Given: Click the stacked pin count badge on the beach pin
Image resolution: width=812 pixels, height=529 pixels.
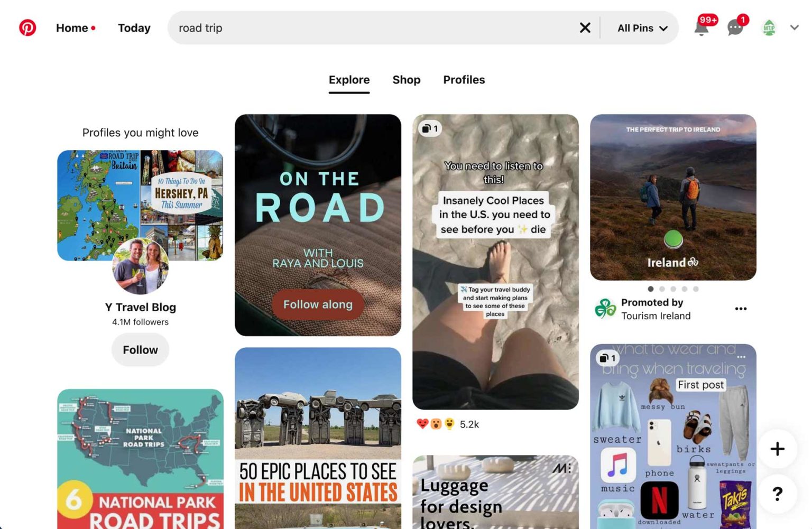Looking at the screenshot, I should 429,128.
